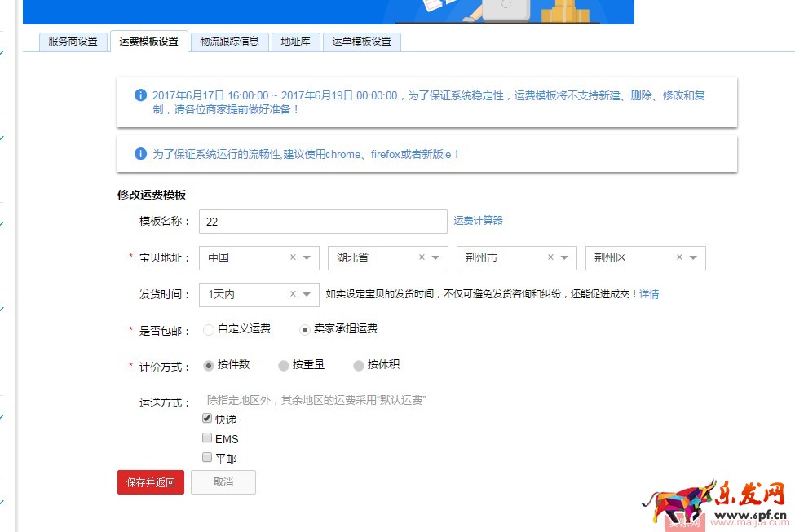Expand the 湖北省 province dropdown
The image size is (795, 532).
tap(435, 257)
